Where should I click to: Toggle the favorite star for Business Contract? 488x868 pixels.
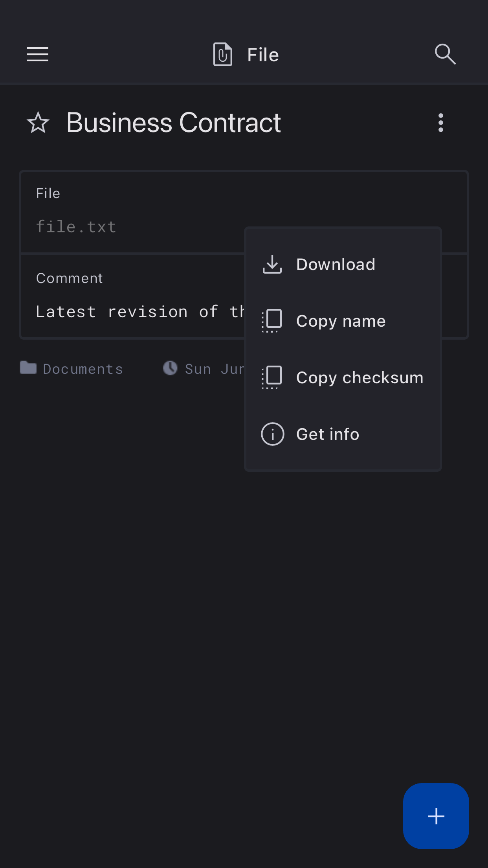(38, 123)
